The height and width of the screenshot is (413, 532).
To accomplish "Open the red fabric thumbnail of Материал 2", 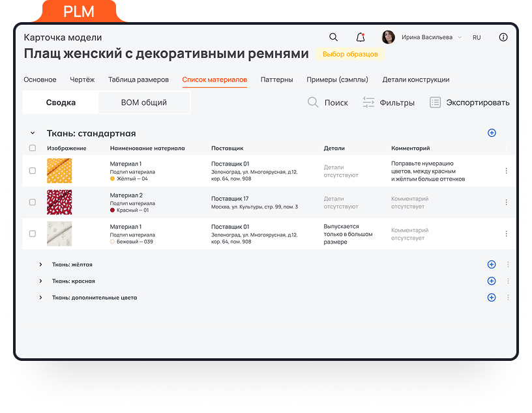I will 59,202.
